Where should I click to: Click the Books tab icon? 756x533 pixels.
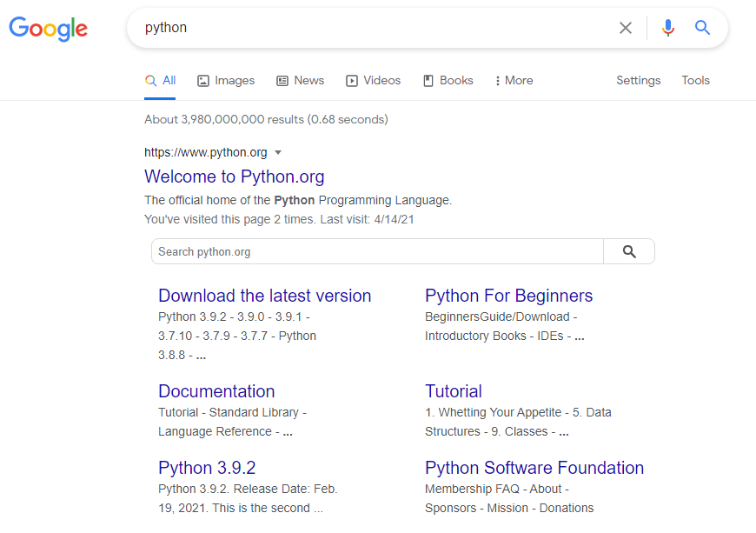[428, 81]
